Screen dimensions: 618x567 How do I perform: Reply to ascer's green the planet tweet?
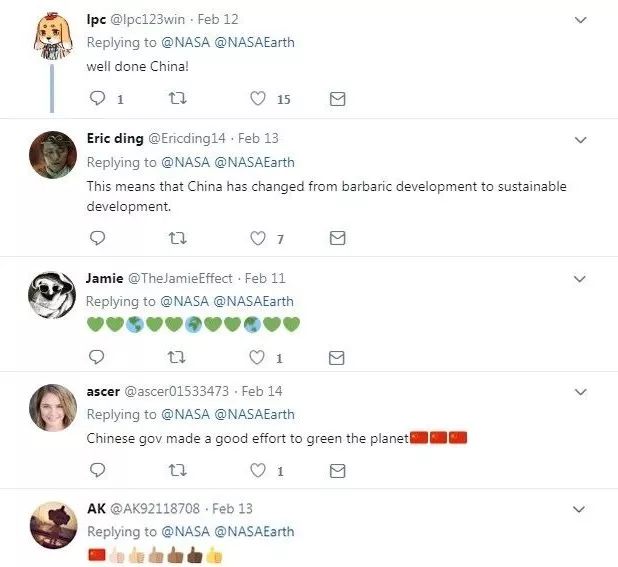click(x=97, y=470)
